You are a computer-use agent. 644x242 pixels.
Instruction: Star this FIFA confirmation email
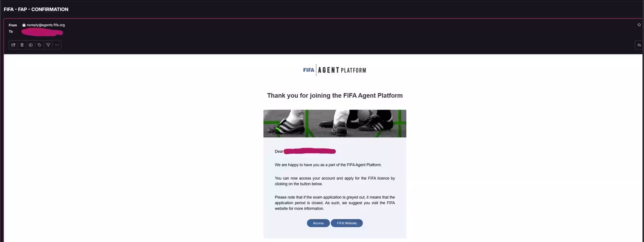coord(639,25)
